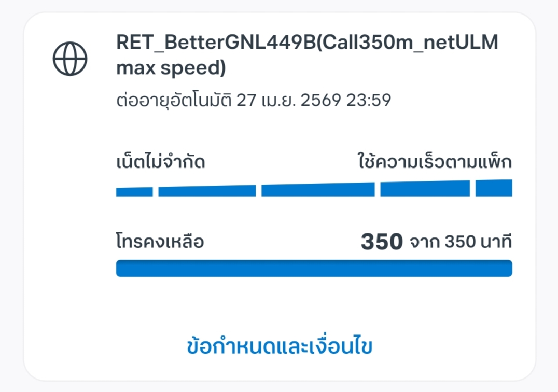
Task: Tap the second speed bar segment
Action: pos(207,191)
